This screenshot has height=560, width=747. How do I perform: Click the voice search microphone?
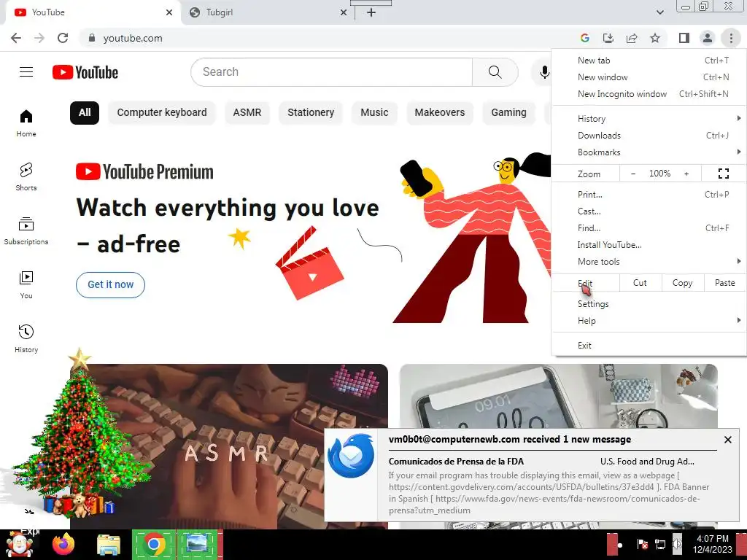click(x=544, y=72)
